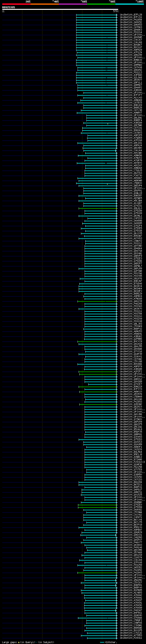Select row label UniRef100_P93259
Viewport: 146px width, 644px height.
(x=131, y=565)
